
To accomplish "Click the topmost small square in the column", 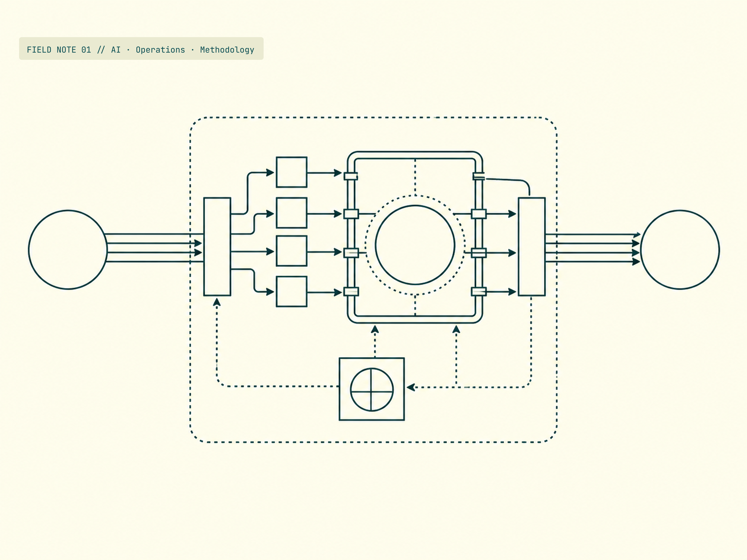I will click(291, 172).
